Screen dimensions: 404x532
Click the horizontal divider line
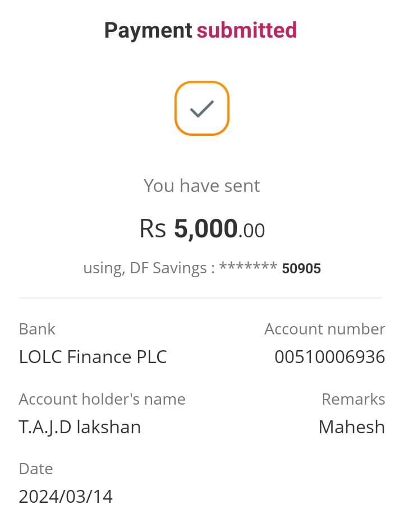[x=200, y=298]
